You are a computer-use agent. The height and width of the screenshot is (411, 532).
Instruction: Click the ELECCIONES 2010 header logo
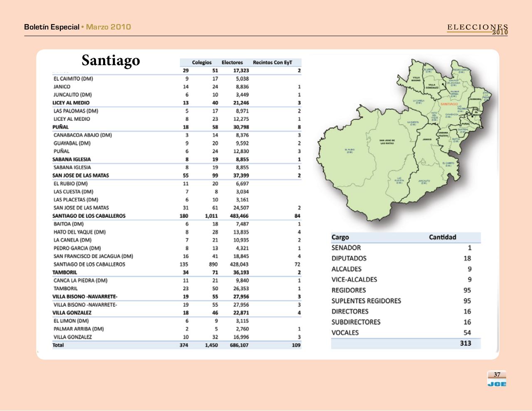(477, 29)
